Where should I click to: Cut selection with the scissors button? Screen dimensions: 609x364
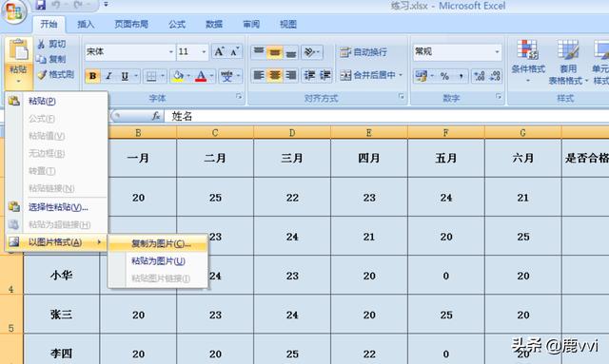click(x=52, y=44)
